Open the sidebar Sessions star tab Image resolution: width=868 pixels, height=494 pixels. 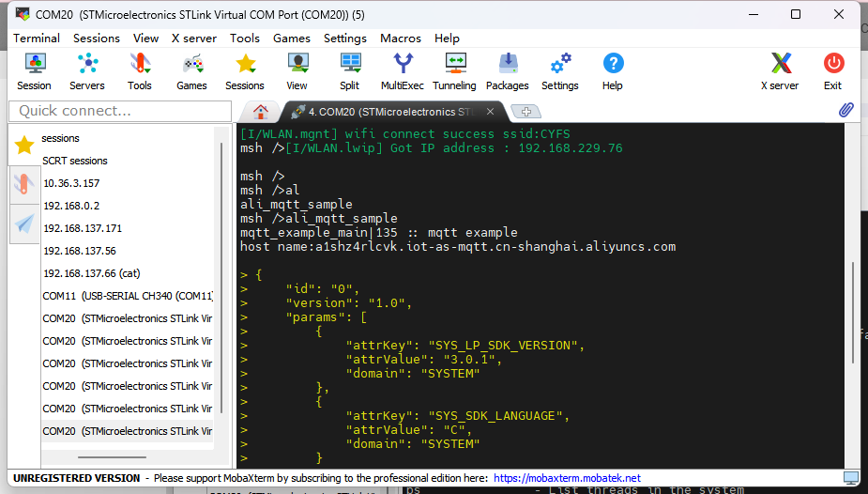click(x=24, y=146)
